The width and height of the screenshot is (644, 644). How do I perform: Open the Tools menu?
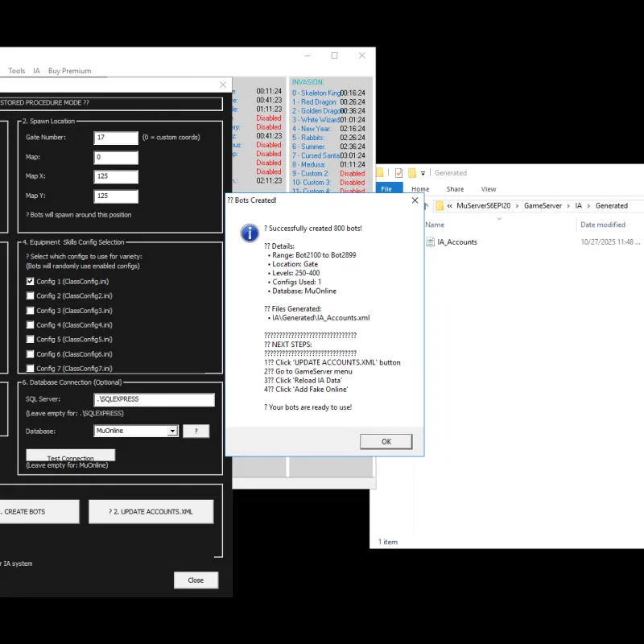pos(17,71)
